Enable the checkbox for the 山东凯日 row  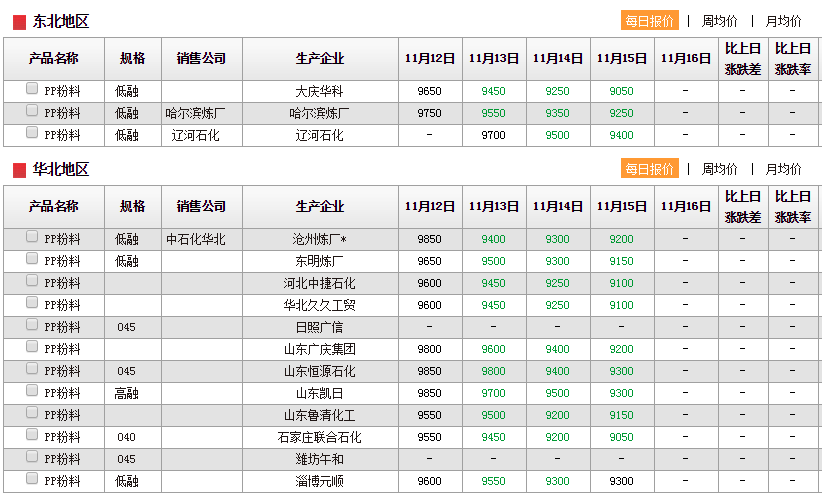tap(33, 391)
